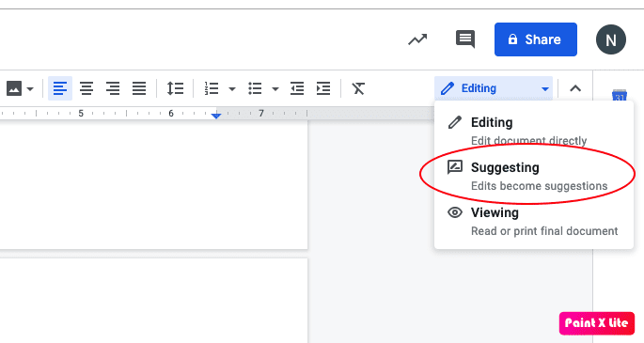This screenshot has height=343, width=644.
Task: Clear formatting from selected text
Action: (358, 88)
